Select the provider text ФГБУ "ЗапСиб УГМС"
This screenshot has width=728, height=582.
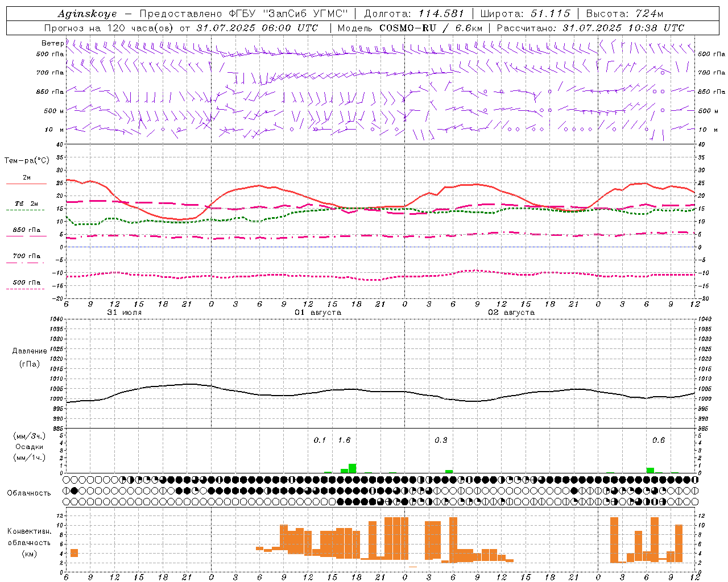[x=288, y=14]
